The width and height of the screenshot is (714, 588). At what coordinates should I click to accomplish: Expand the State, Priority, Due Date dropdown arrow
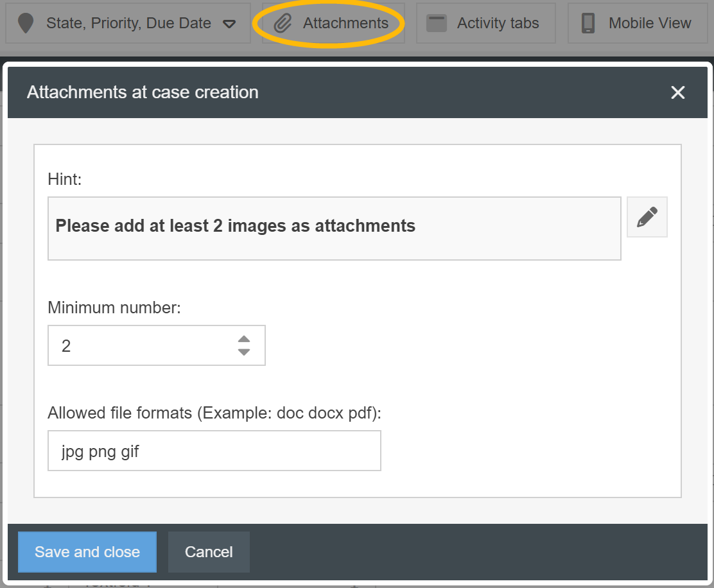click(x=229, y=24)
